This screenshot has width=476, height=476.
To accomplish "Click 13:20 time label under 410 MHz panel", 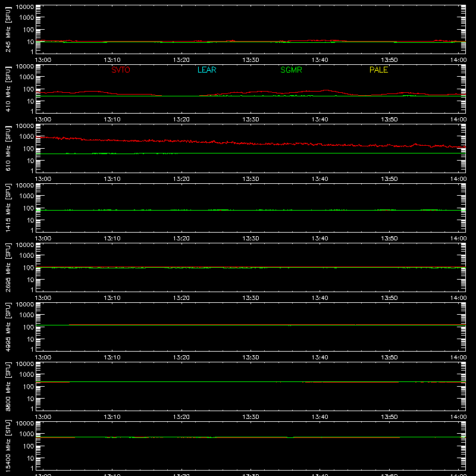I will 181,120.
